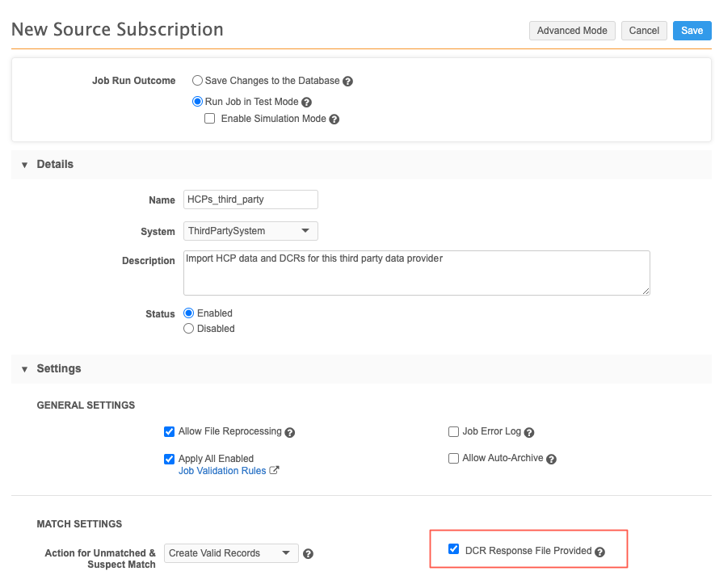Click into the Name input field
Screen dimensions: 715x588
[x=250, y=199]
